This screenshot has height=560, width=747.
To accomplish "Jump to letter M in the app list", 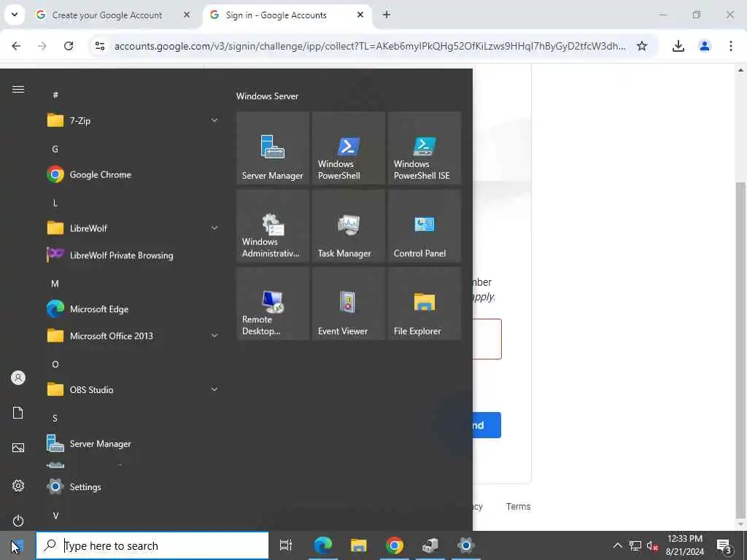I will point(55,284).
